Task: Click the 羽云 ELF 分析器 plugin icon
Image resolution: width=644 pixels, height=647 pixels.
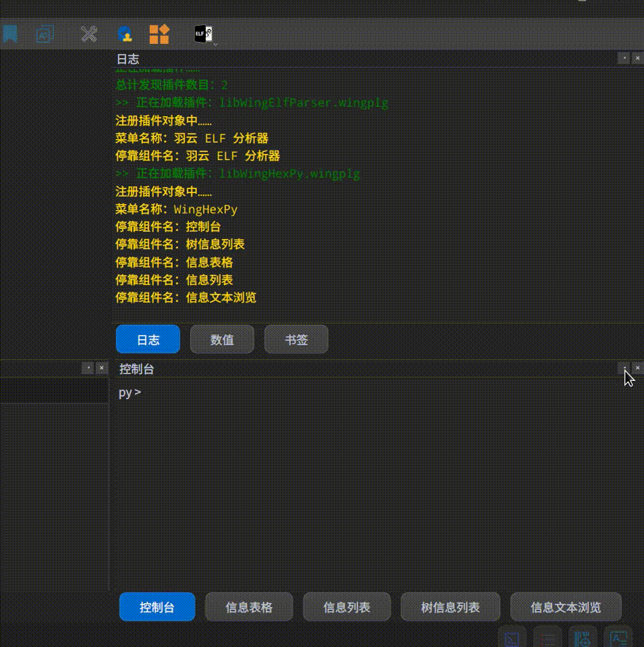Action: (x=125, y=34)
